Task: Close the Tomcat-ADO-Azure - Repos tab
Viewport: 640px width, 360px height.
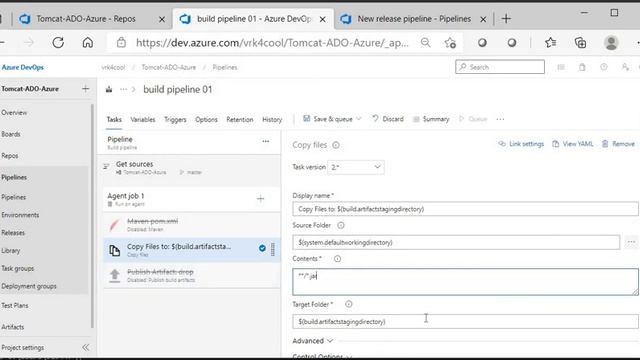Action: [x=162, y=19]
